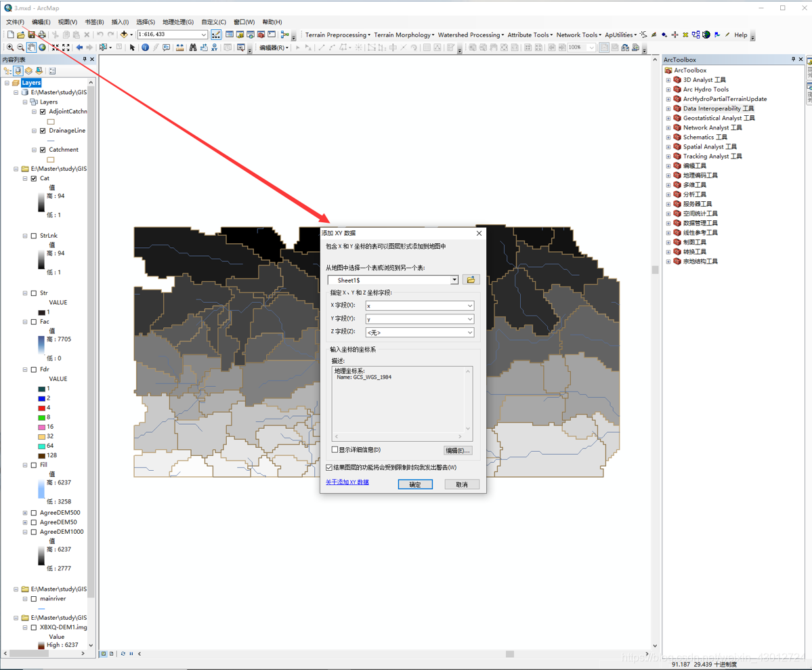The height and width of the screenshot is (670, 812).
Task: Expand 3D Analyst toolbox
Action: (x=668, y=80)
